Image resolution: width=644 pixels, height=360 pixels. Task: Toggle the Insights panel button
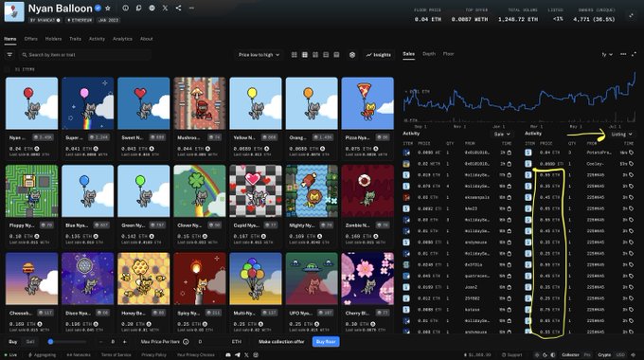pyautogui.click(x=379, y=55)
